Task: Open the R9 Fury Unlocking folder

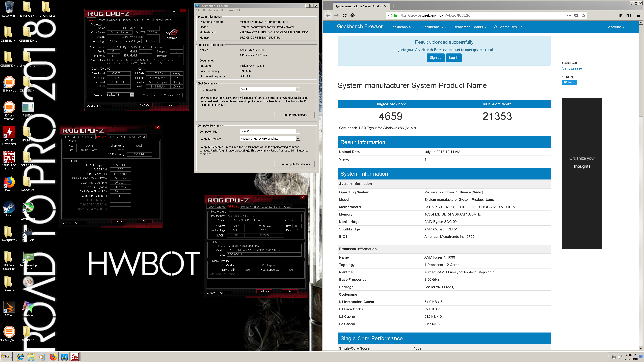Action: [x=9, y=261]
